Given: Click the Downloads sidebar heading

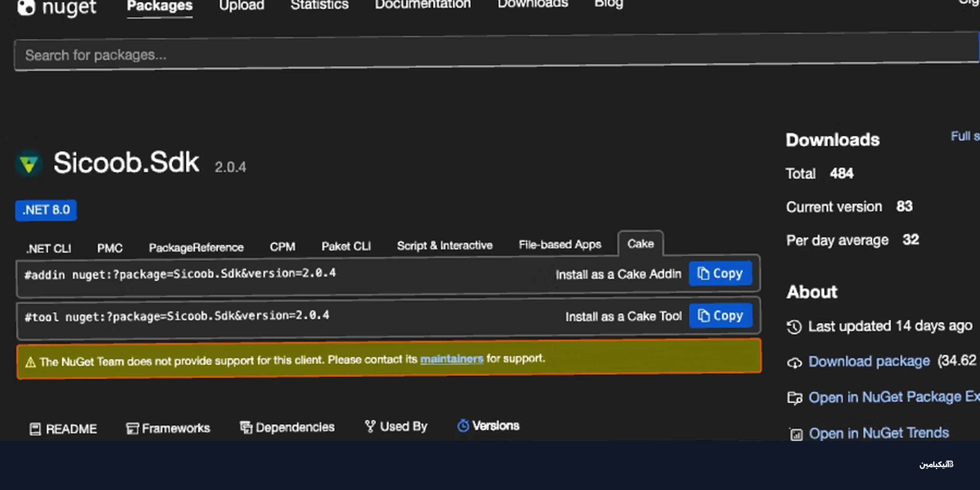Looking at the screenshot, I should pos(833,140).
